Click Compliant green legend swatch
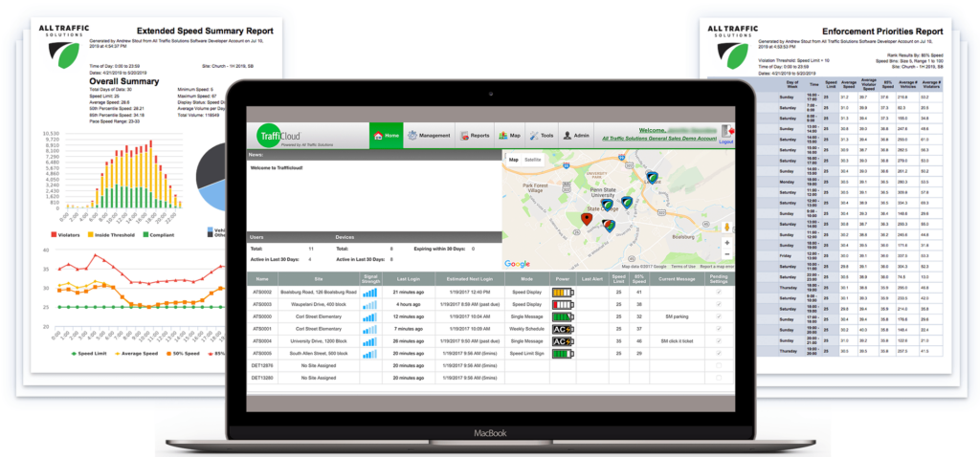This screenshot has height=457, width=980. click(145, 235)
